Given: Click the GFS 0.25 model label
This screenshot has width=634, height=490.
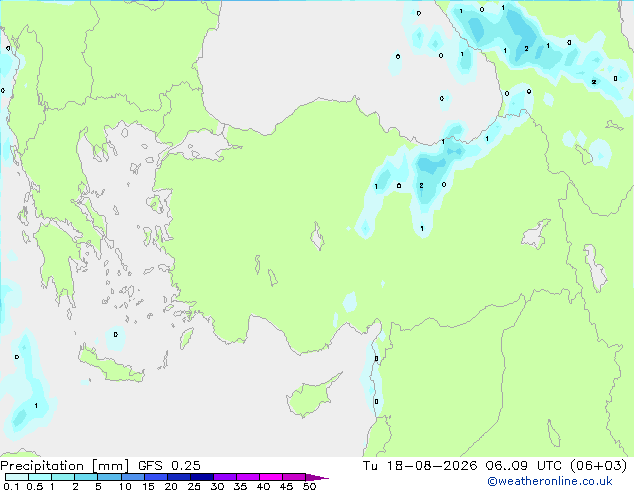Looking at the screenshot, I should (169, 466).
